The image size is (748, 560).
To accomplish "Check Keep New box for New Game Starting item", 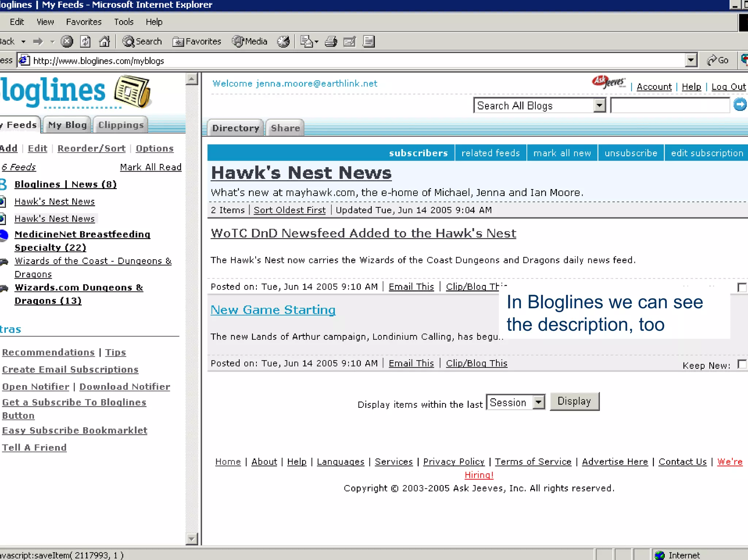I will (x=742, y=364).
